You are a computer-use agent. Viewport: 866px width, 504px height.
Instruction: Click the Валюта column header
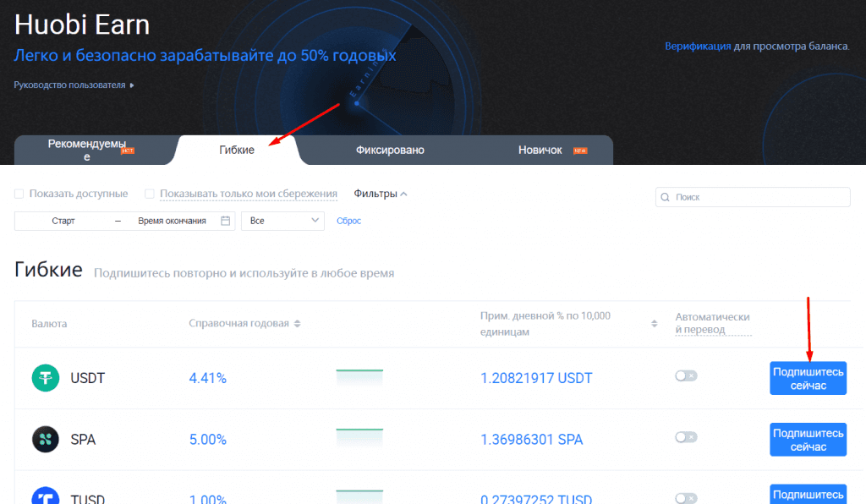pos(49,324)
